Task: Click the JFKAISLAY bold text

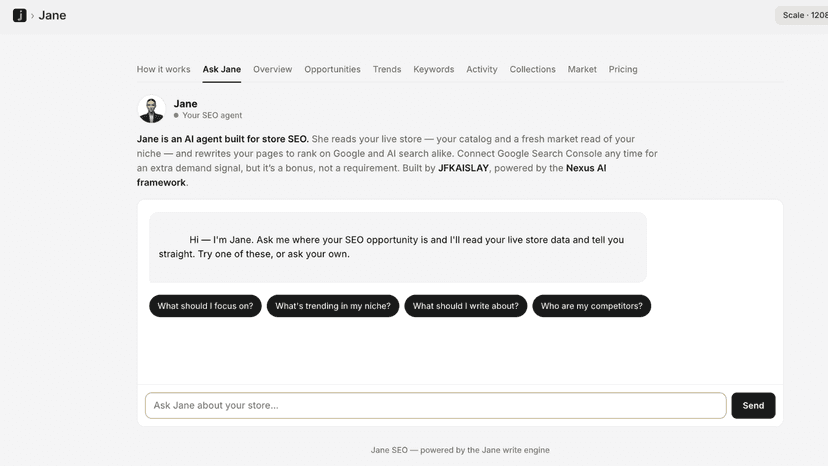Action: [463, 168]
